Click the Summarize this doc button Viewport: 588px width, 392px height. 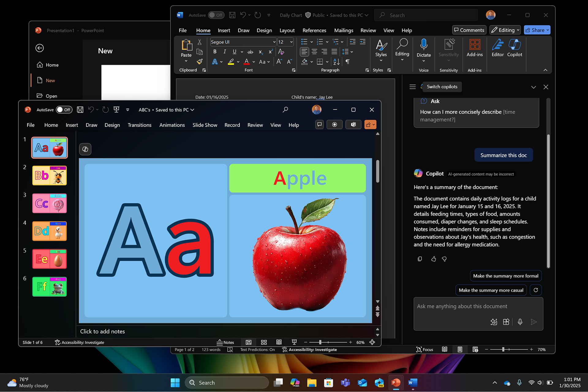pos(503,155)
